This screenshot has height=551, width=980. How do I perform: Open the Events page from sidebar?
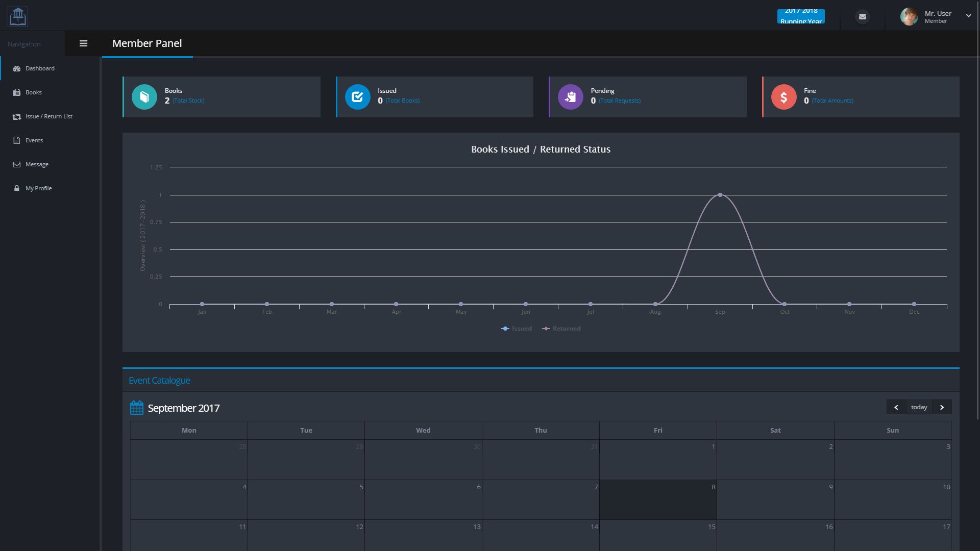(34, 140)
